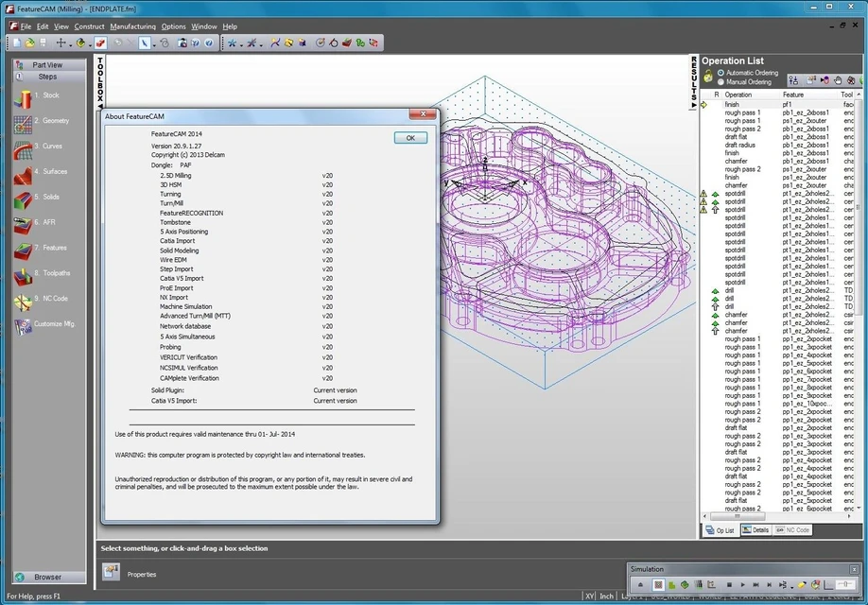The height and width of the screenshot is (605, 868).
Task: Open the second star tool dropdown arrow
Action: coord(260,44)
